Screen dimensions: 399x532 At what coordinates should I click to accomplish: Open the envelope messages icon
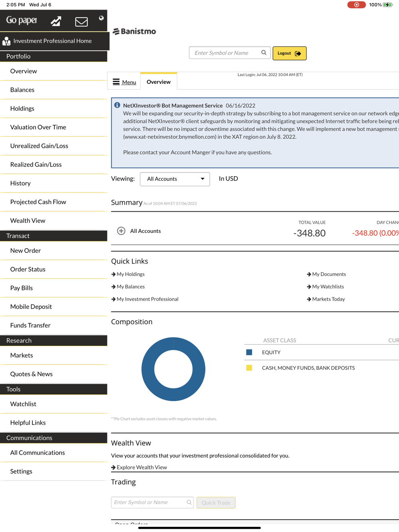coord(81,22)
